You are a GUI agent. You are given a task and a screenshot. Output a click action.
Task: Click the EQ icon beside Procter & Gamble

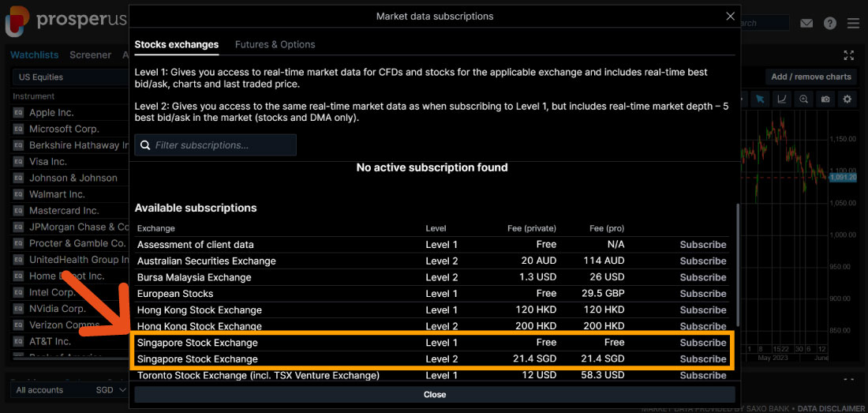(18, 243)
